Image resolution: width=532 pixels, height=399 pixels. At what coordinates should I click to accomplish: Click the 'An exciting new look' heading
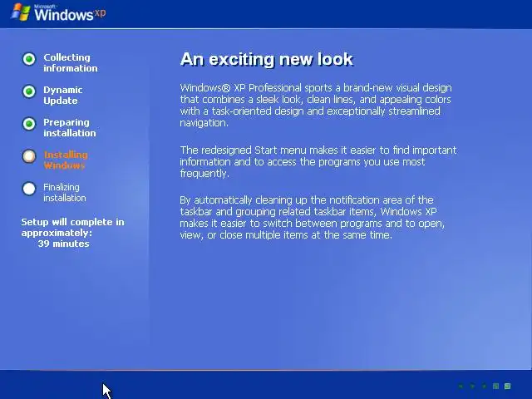point(267,59)
